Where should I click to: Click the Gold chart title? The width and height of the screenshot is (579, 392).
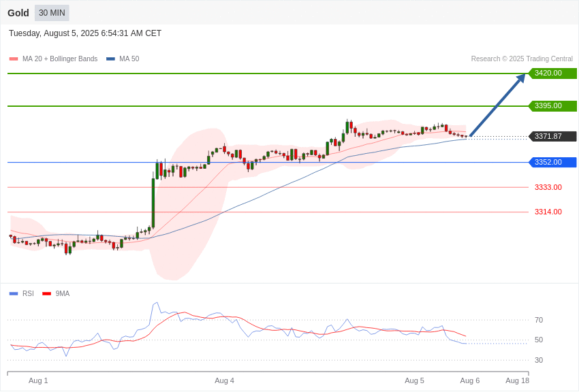point(18,13)
